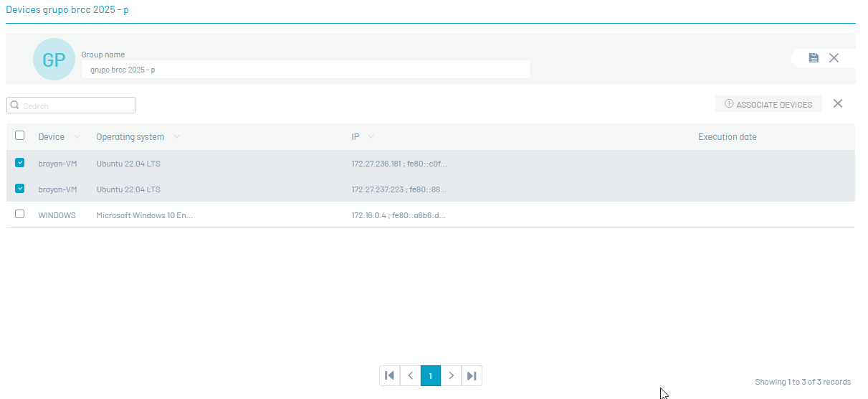Image resolution: width=868 pixels, height=399 pixels.
Task: Go to next page arrow
Action: (x=451, y=375)
